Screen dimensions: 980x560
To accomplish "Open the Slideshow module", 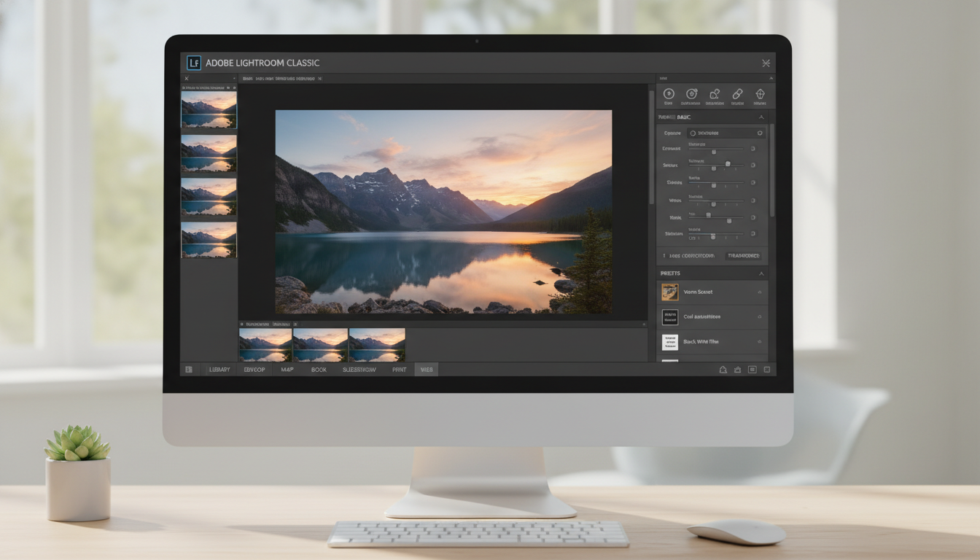I will coord(360,370).
